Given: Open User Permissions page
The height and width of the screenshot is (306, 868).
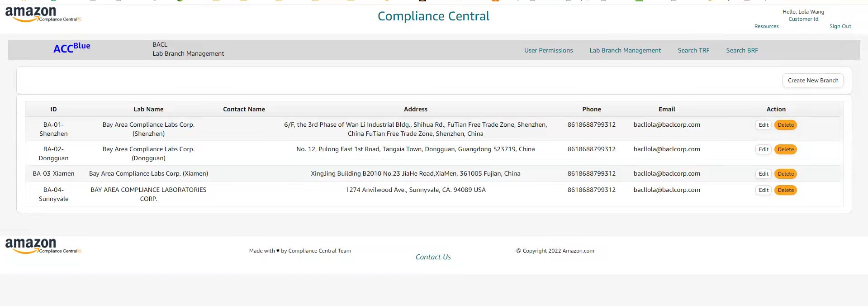Looking at the screenshot, I should [548, 50].
